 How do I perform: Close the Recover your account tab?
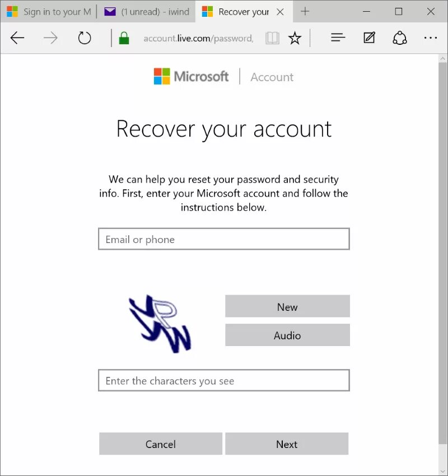point(280,12)
